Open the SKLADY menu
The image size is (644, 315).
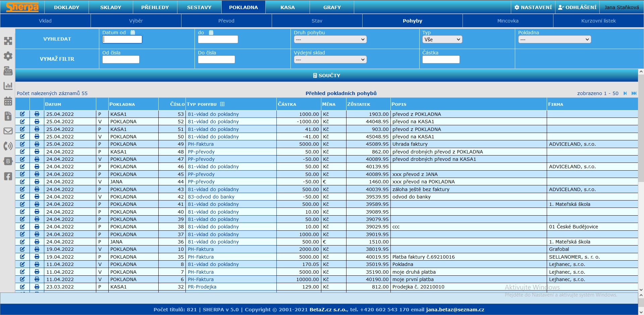pyautogui.click(x=111, y=7)
